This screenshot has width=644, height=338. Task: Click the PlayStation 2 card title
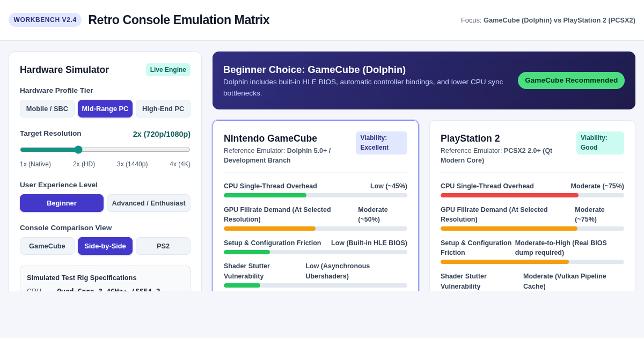pyautogui.click(x=470, y=138)
